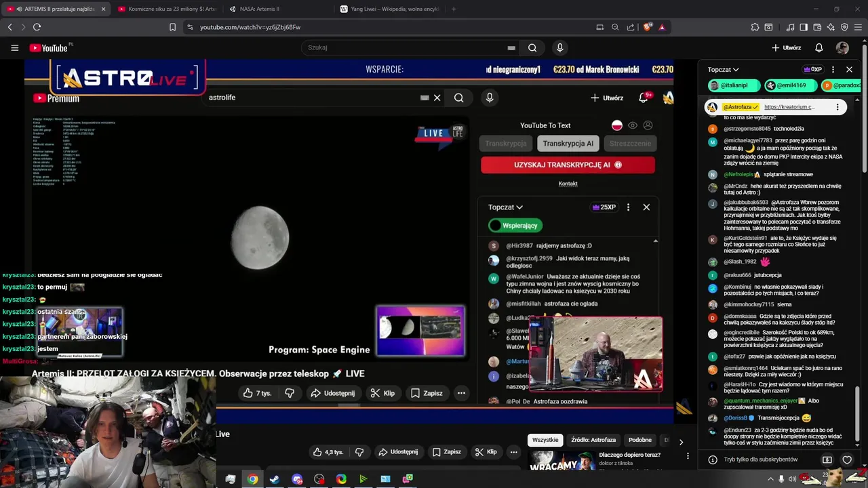Screen dimensions: 868x488
Task: Click the live chat vertical scrollbar
Action: pos(857,413)
